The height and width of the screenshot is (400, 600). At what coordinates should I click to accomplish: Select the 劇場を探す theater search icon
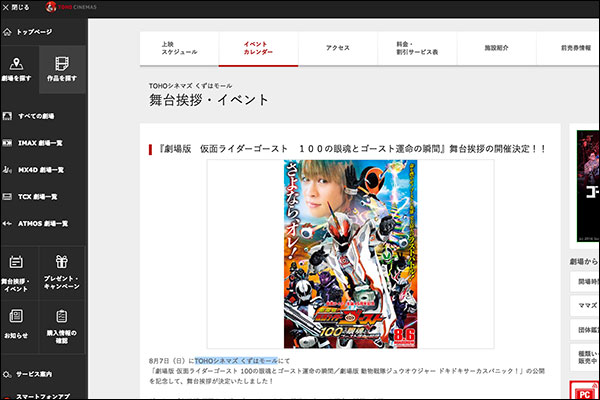coord(20,69)
